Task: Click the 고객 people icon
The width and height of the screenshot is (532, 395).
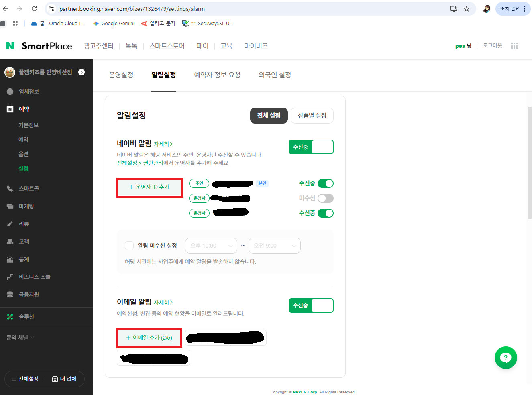Action: [x=10, y=241]
